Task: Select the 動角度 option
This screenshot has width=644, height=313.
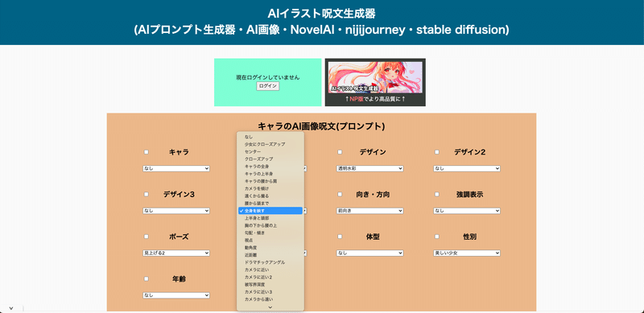Action: (270, 248)
